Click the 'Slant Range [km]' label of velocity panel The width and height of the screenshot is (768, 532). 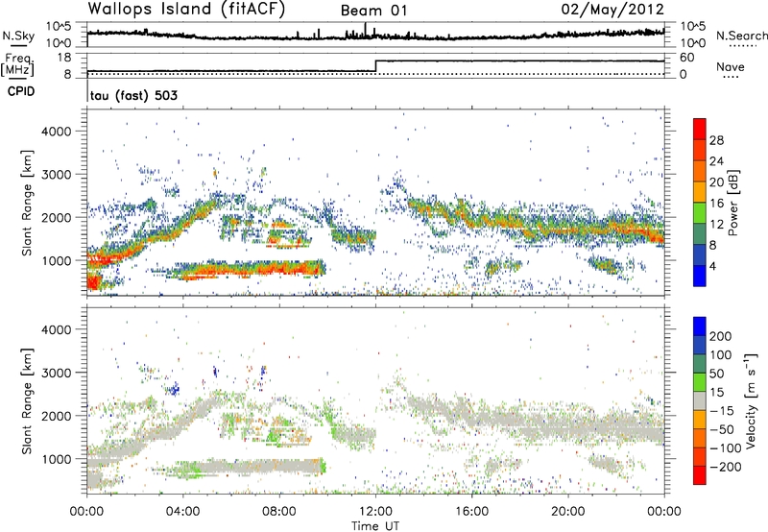coord(27,400)
